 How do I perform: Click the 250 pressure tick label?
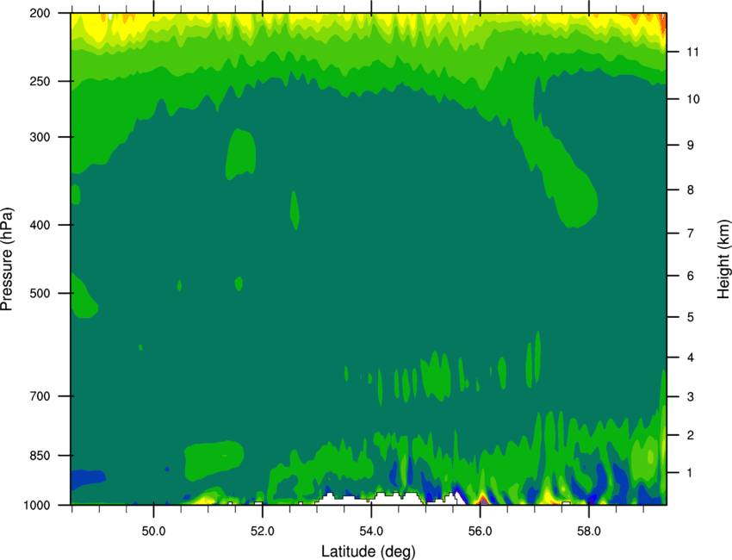(40, 81)
